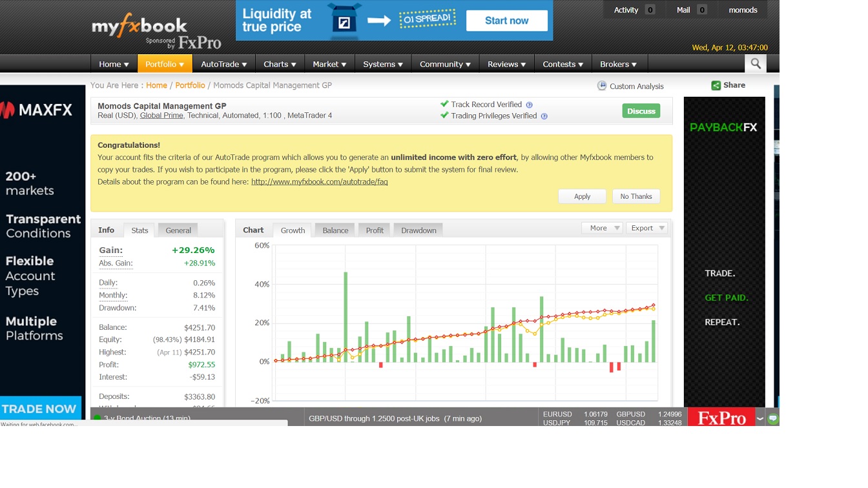Screen dimensions: 868x488
Task: Click TRADE NOW button in left ad
Action: 41,408
